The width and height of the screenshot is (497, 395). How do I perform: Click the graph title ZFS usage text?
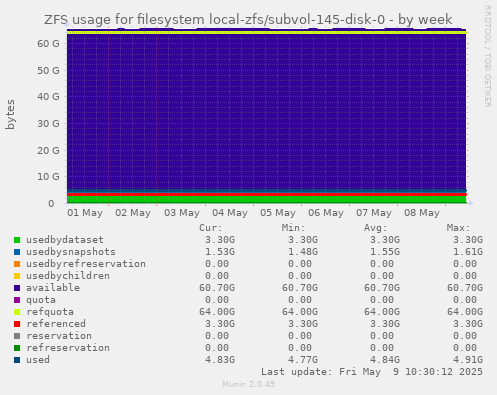(x=248, y=20)
